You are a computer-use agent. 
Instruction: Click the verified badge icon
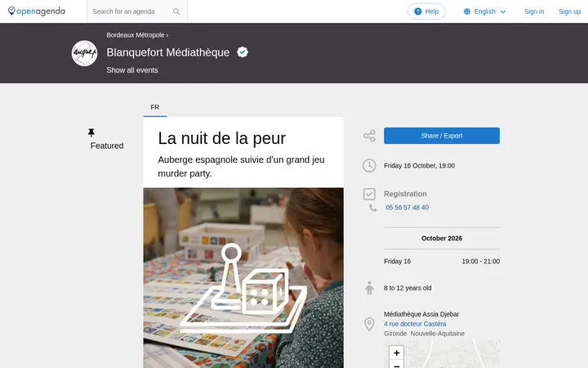tap(243, 52)
